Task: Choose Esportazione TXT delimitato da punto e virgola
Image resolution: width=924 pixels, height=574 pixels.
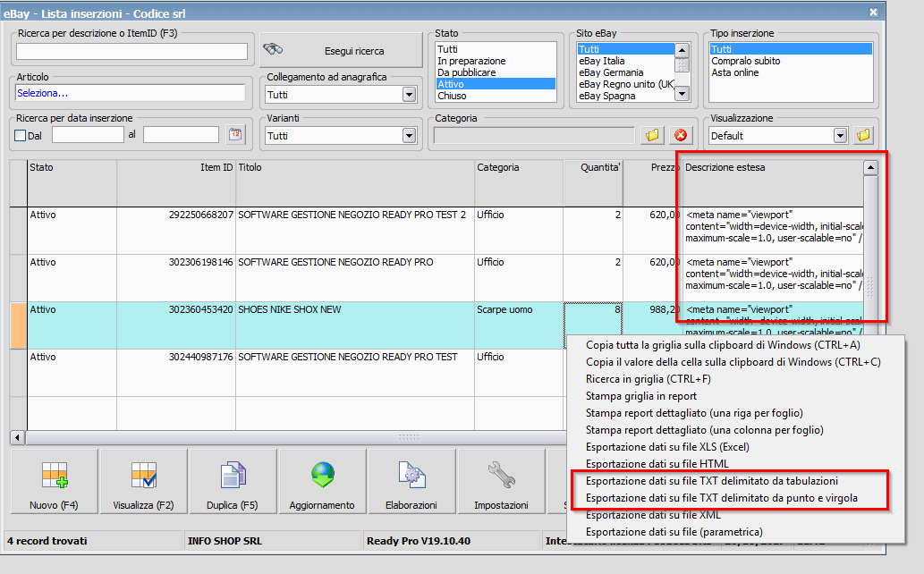Action: click(x=721, y=498)
